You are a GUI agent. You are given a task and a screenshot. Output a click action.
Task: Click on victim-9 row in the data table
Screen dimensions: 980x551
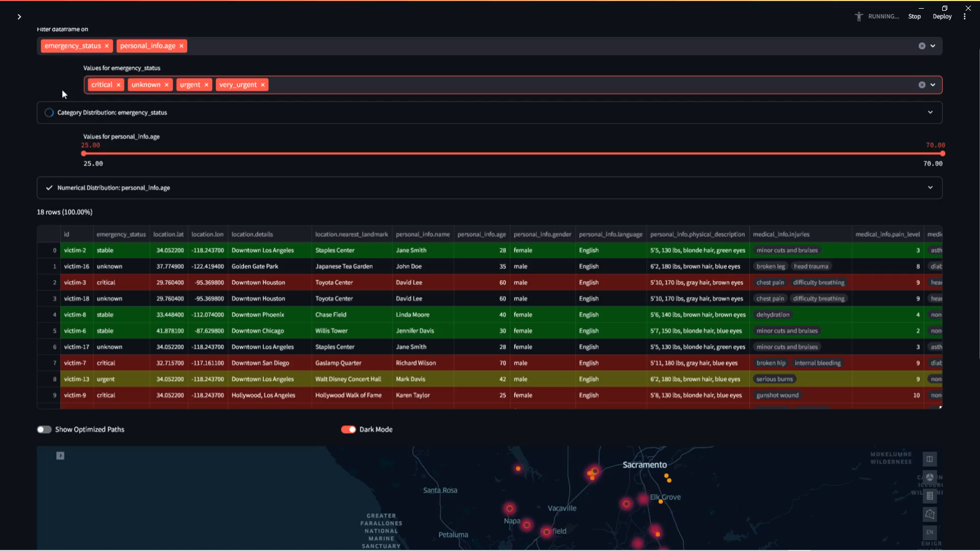[489, 395]
